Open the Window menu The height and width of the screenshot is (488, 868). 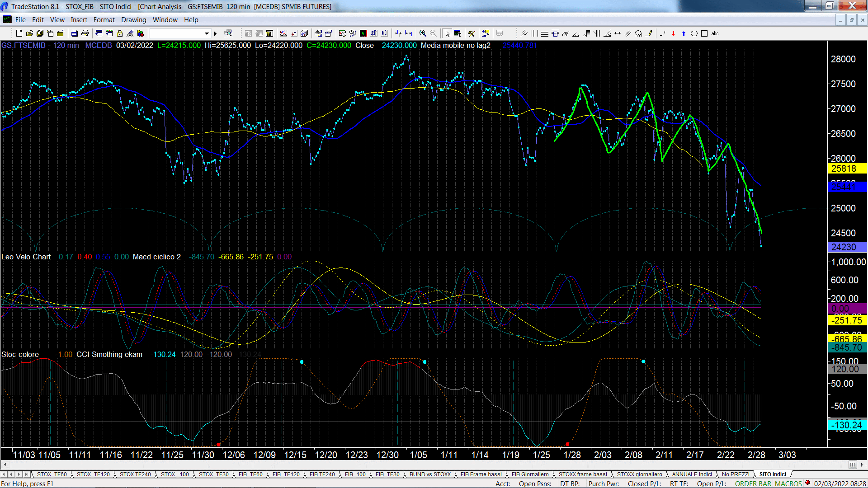(x=165, y=20)
